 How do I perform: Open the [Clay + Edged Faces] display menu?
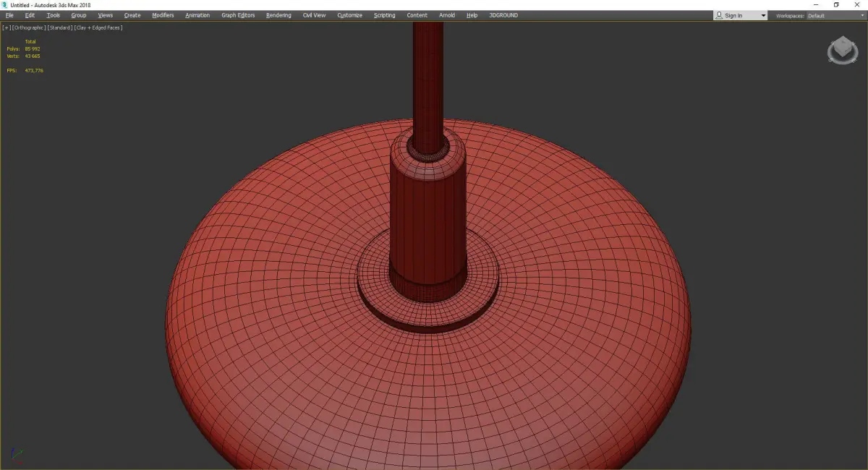pos(98,27)
